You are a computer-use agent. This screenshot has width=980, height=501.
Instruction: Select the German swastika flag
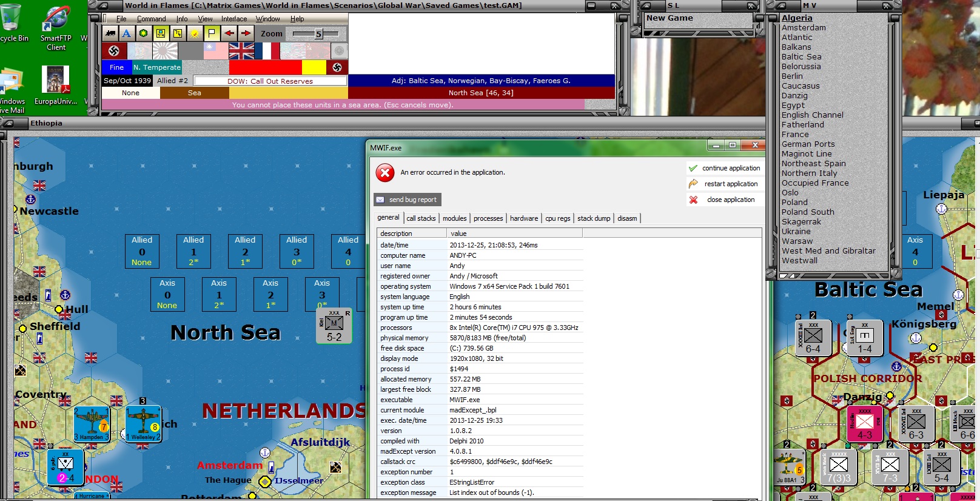114,51
